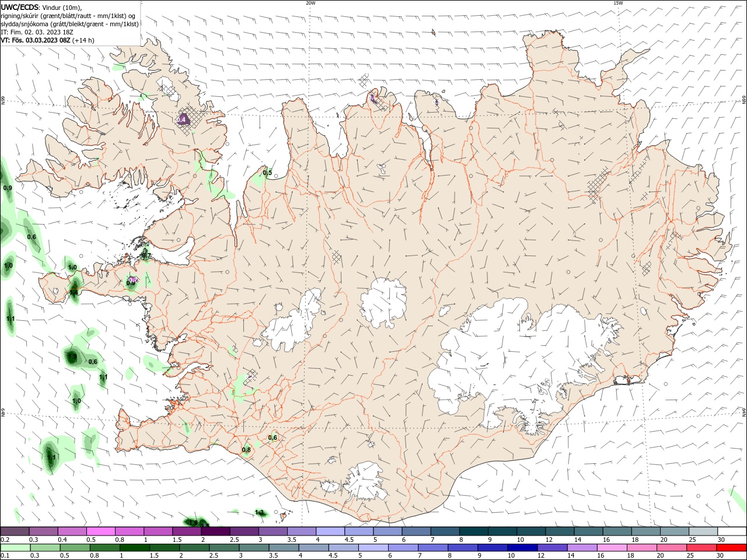Click the '0.1' label under the bottom legend row
This screenshot has height=560, width=747.
(x=5, y=556)
